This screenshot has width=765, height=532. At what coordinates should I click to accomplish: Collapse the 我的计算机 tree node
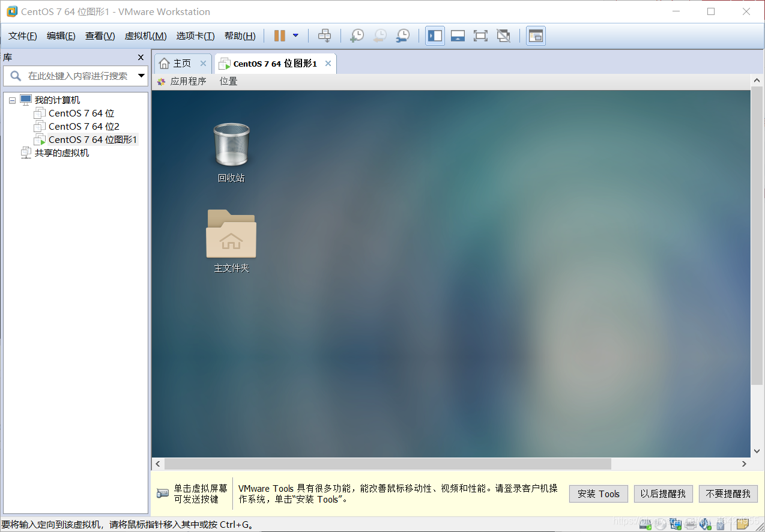coord(12,101)
